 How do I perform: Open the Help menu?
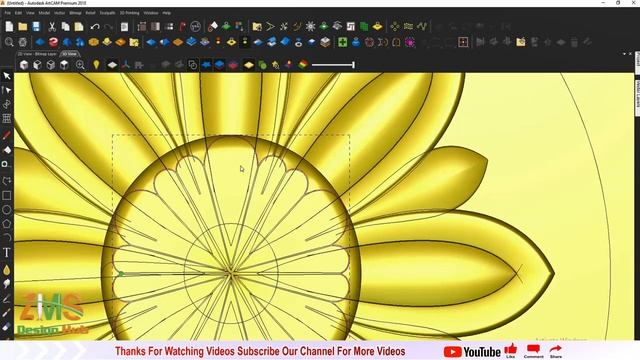[167, 13]
